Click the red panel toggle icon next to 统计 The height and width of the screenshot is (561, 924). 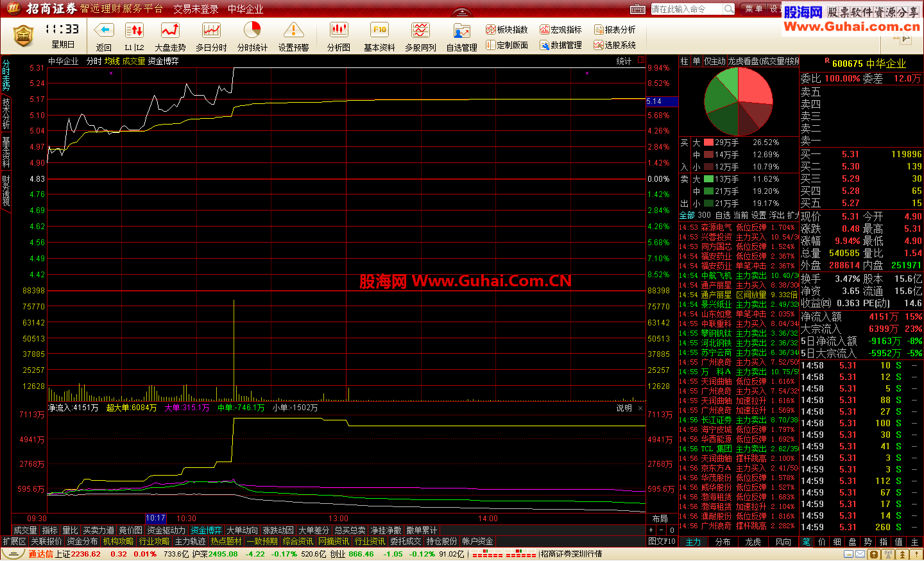pos(641,60)
